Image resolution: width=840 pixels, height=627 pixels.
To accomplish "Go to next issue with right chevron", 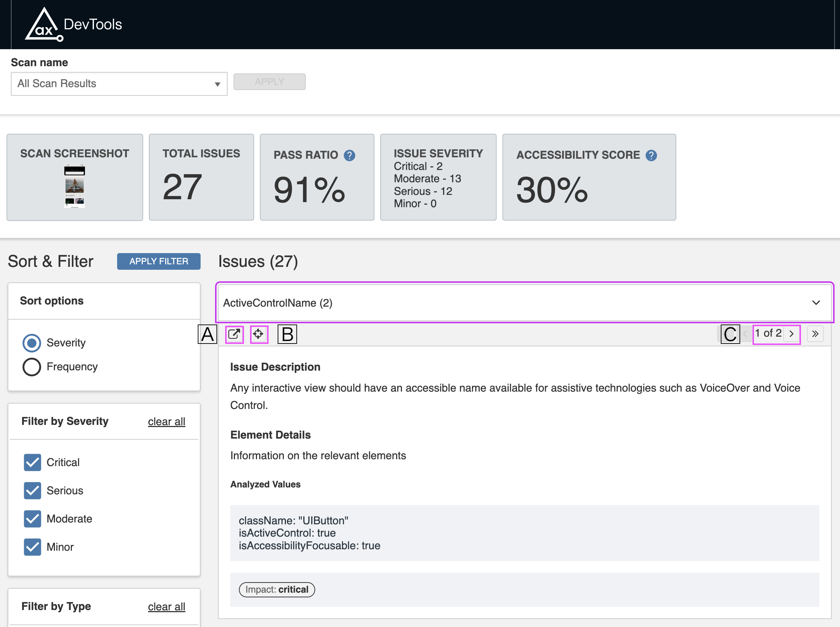I will pos(792,334).
